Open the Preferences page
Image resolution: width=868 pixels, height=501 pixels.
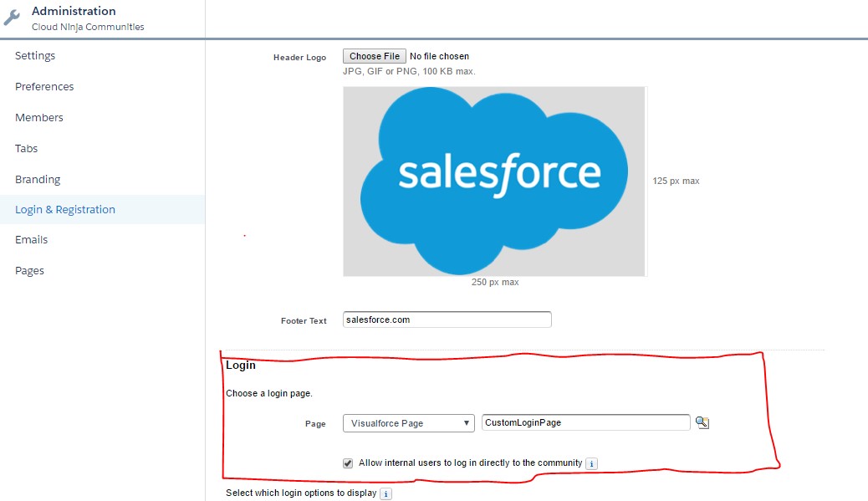pos(43,86)
